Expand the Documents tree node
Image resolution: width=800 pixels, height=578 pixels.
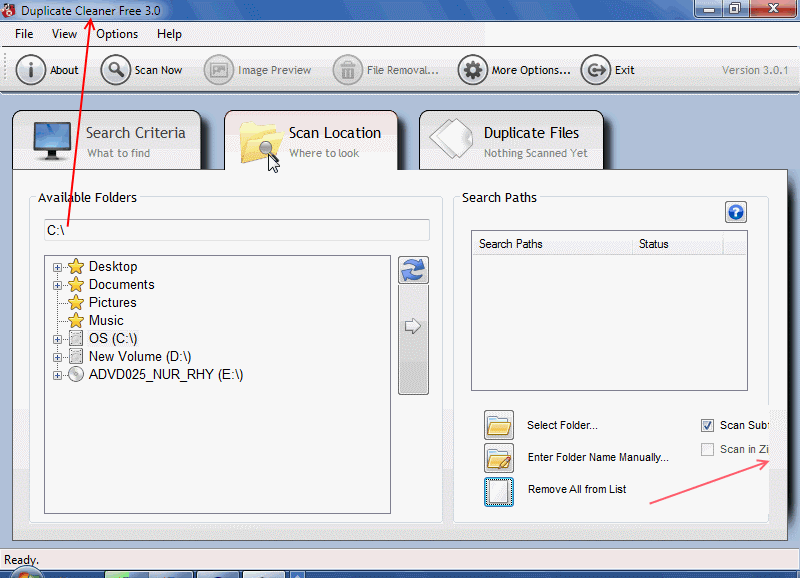(57, 285)
